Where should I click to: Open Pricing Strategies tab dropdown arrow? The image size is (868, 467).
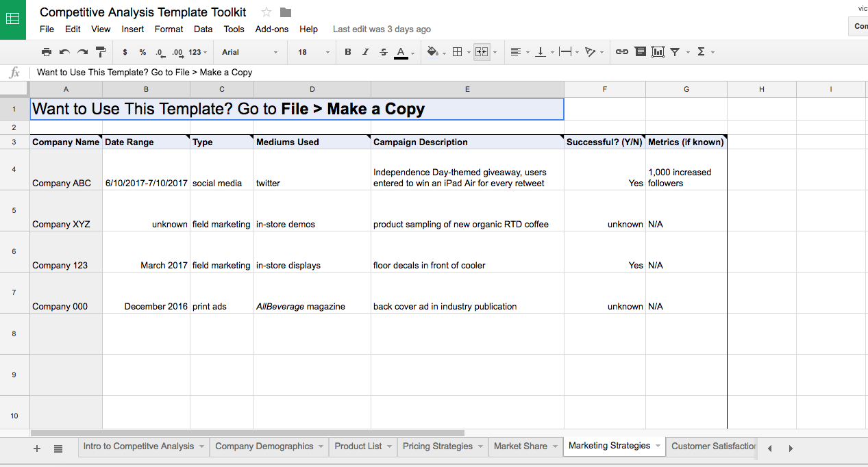(x=480, y=446)
